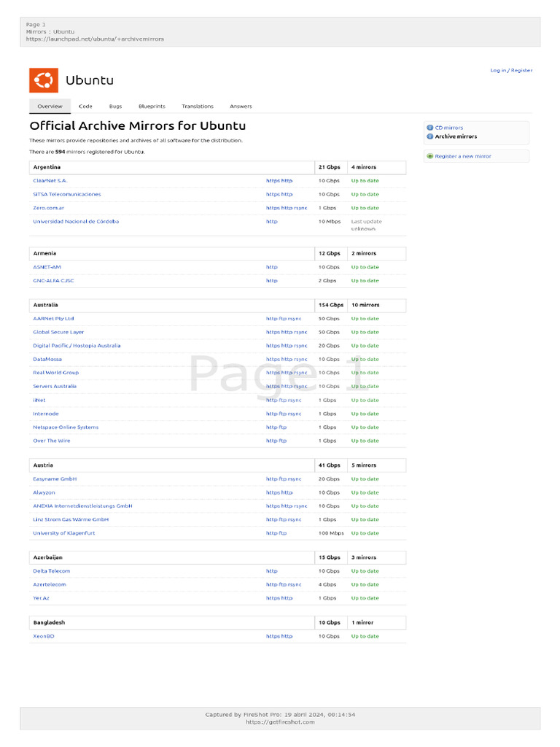Click the CD mirrors info icon
This screenshot has width=560, height=747.
coord(430,128)
